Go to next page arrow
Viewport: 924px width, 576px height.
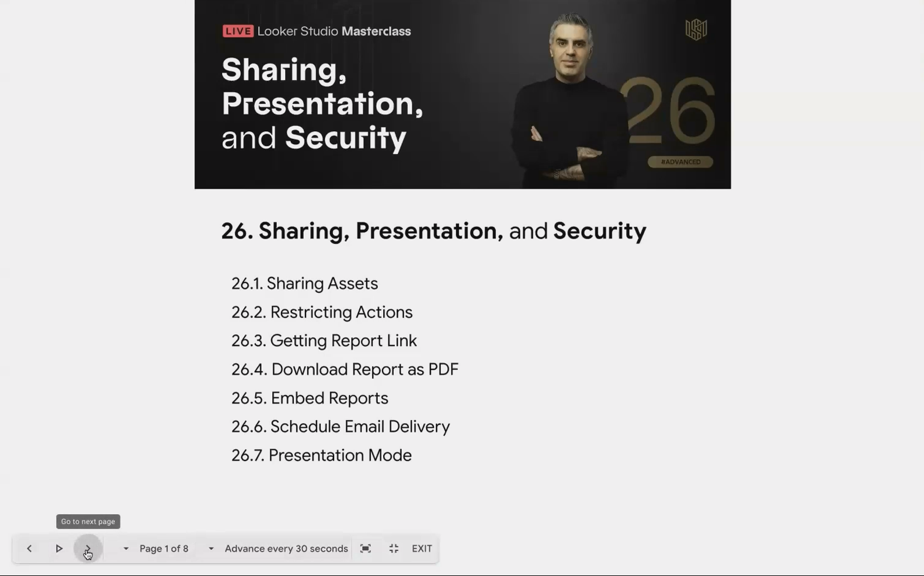tap(88, 549)
